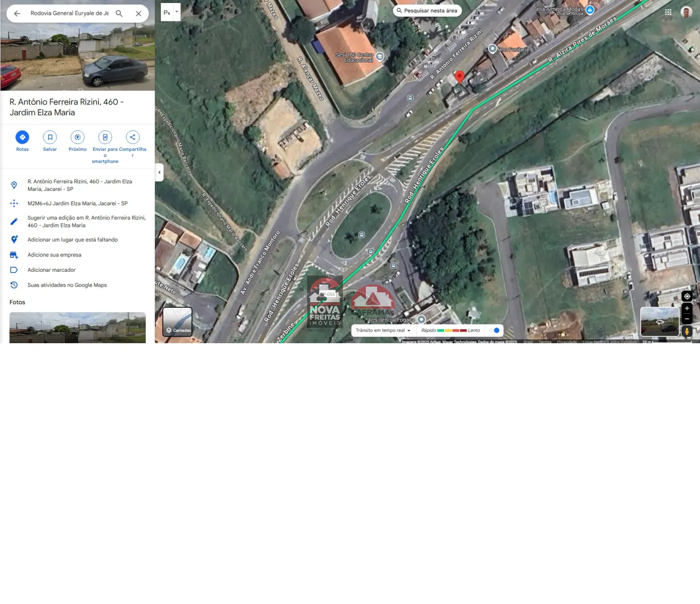Clear the search box with X
This screenshot has height=604, width=700.
click(x=138, y=13)
